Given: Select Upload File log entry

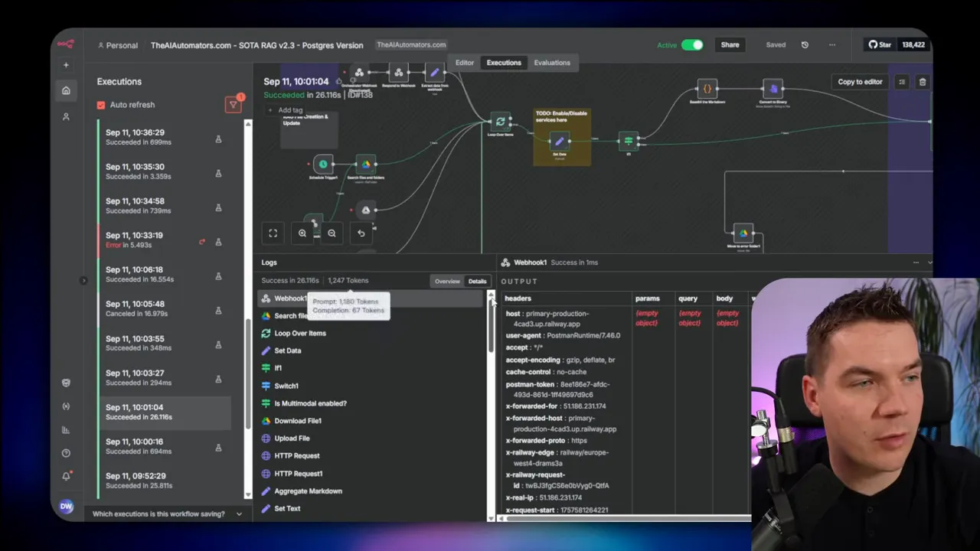Looking at the screenshot, I should (x=371, y=439).
